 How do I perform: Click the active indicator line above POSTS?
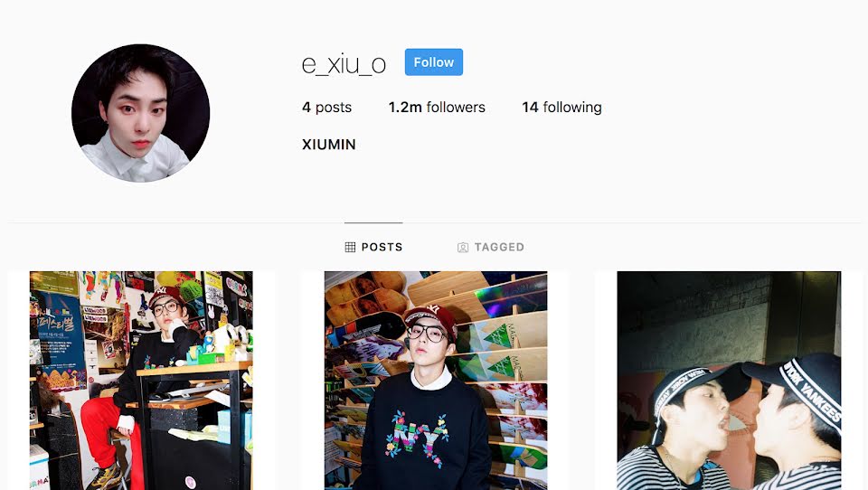373,222
